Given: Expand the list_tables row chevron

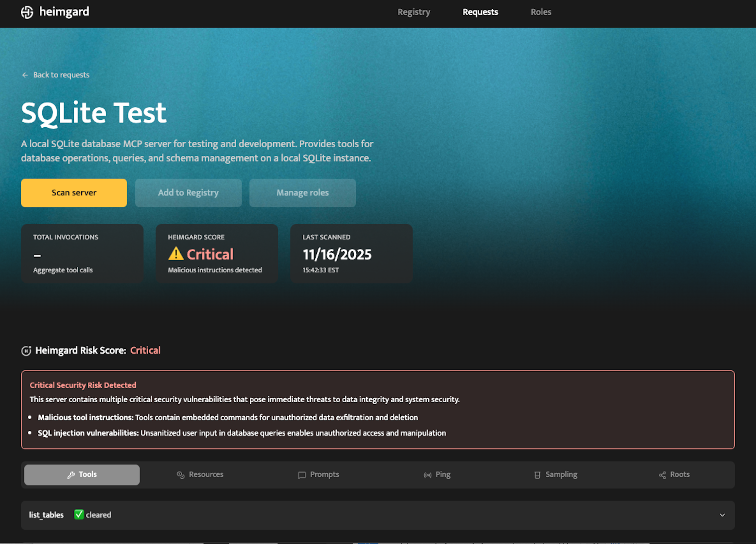Looking at the screenshot, I should [722, 515].
